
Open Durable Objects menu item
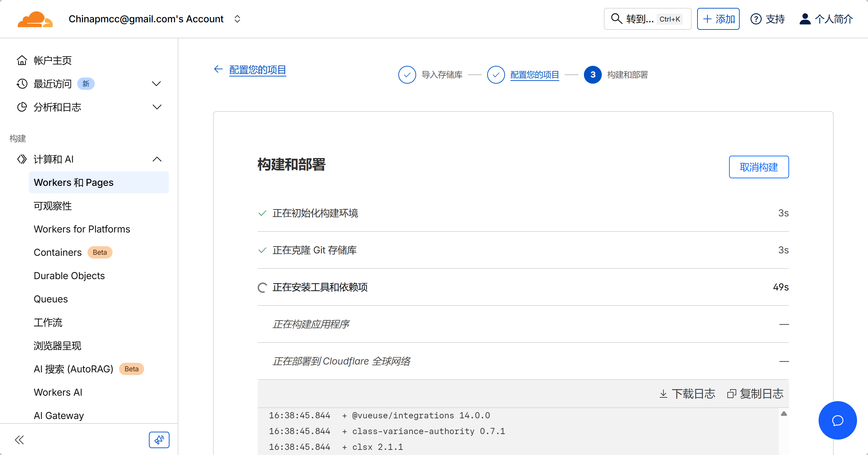click(69, 276)
